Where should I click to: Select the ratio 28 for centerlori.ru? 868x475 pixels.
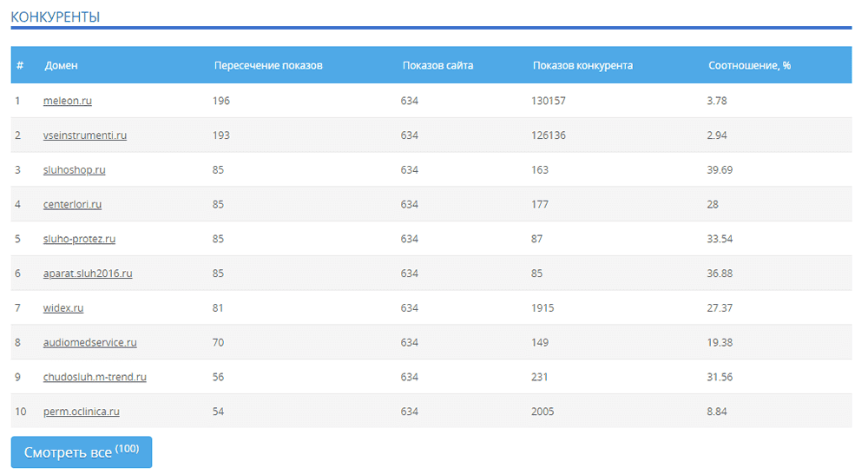coord(712,204)
